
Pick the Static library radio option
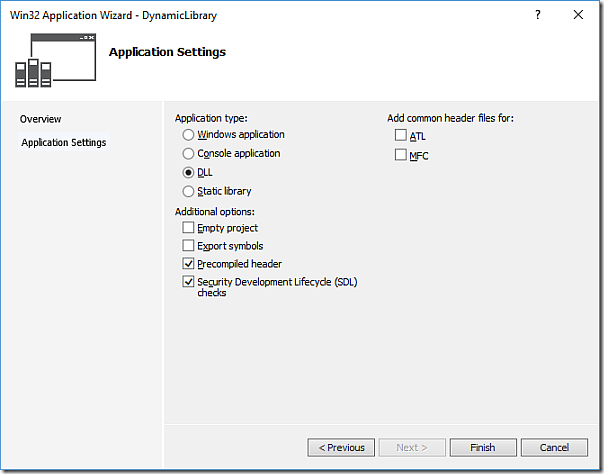pos(188,191)
